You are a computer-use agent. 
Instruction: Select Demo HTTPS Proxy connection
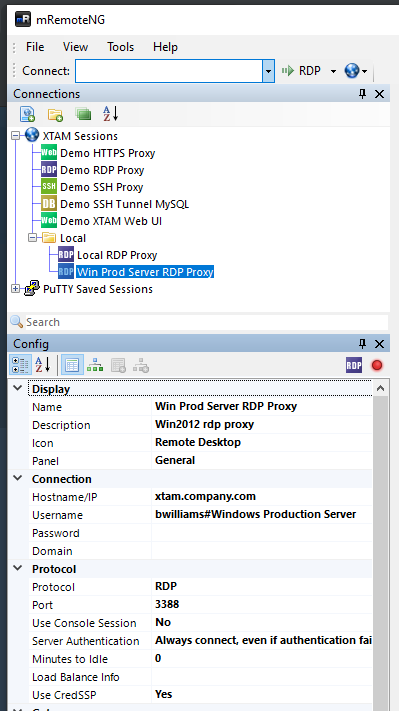(107, 153)
